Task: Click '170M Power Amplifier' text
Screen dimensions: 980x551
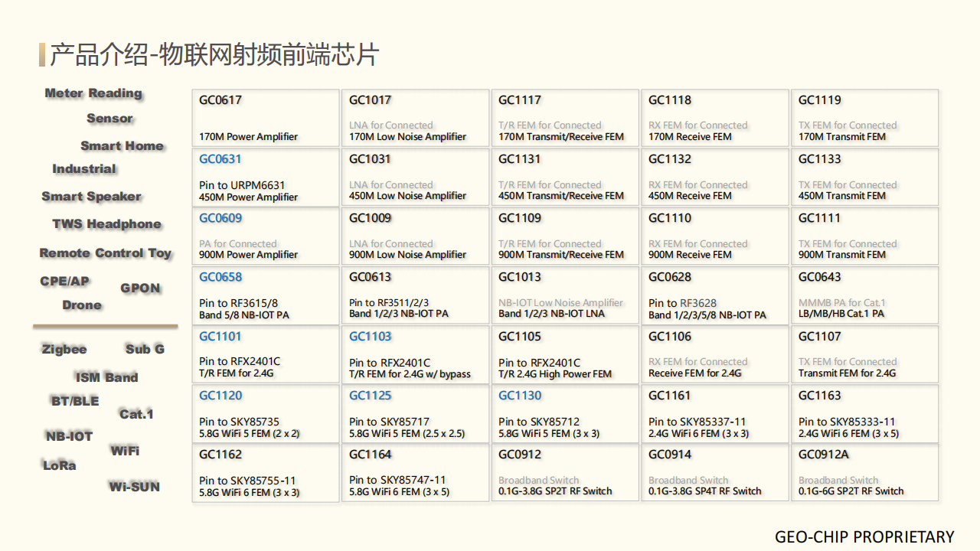Action: pos(248,137)
